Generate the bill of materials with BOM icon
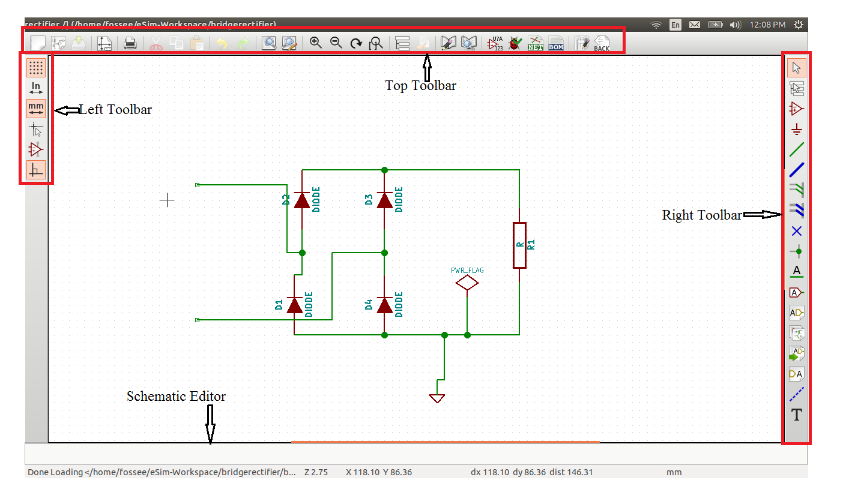Image resolution: width=843 pixels, height=504 pixels. click(x=556, y=43)
